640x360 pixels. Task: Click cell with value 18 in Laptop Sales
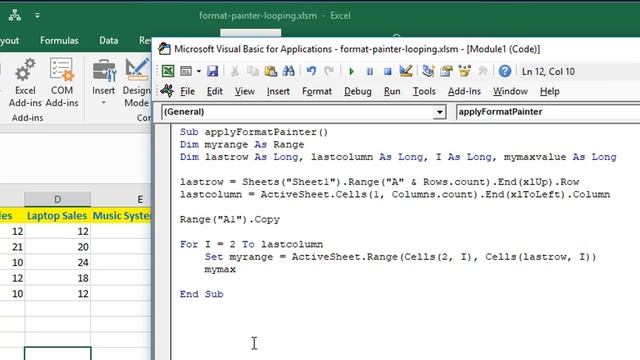coord(58,278)
